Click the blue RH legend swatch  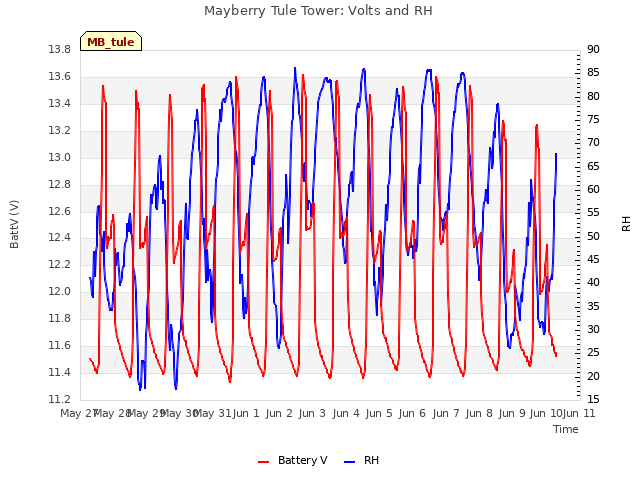tap(350, 462)
